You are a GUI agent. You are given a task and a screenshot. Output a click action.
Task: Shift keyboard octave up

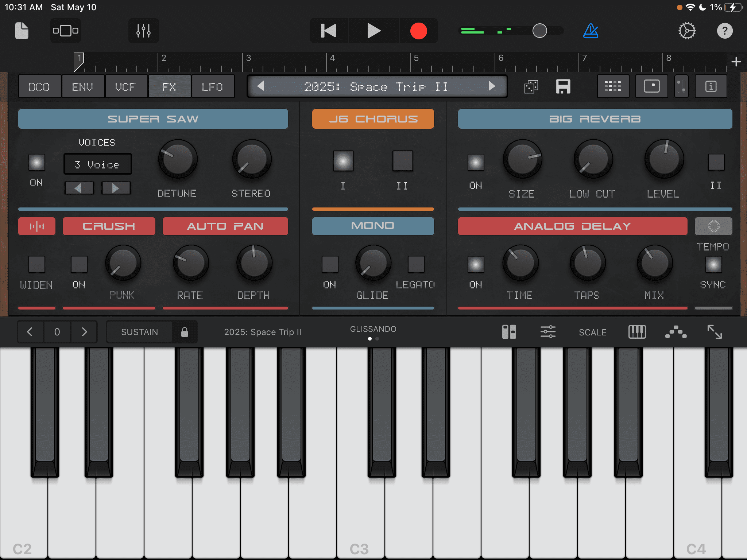coord(84,332)
